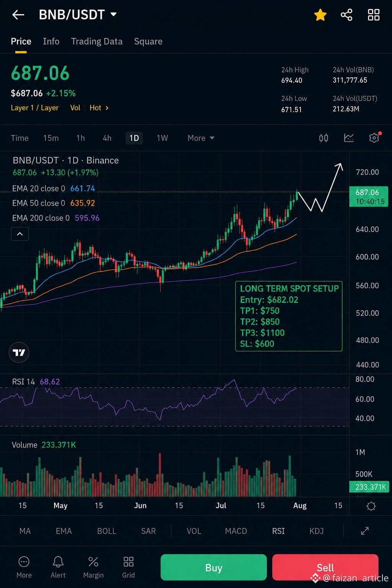392x588 pixels.
Task: Select the KDJ sub-indicator
Action: (x=317, y=531)
